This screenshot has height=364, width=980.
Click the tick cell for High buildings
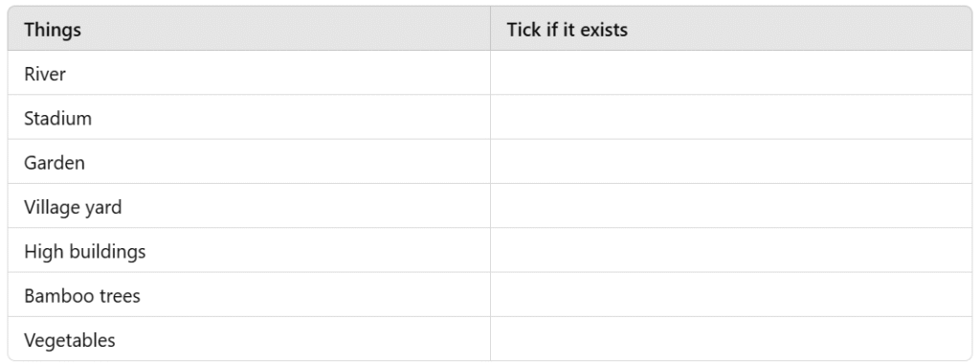pyautogui.click(x=731, y=251)
